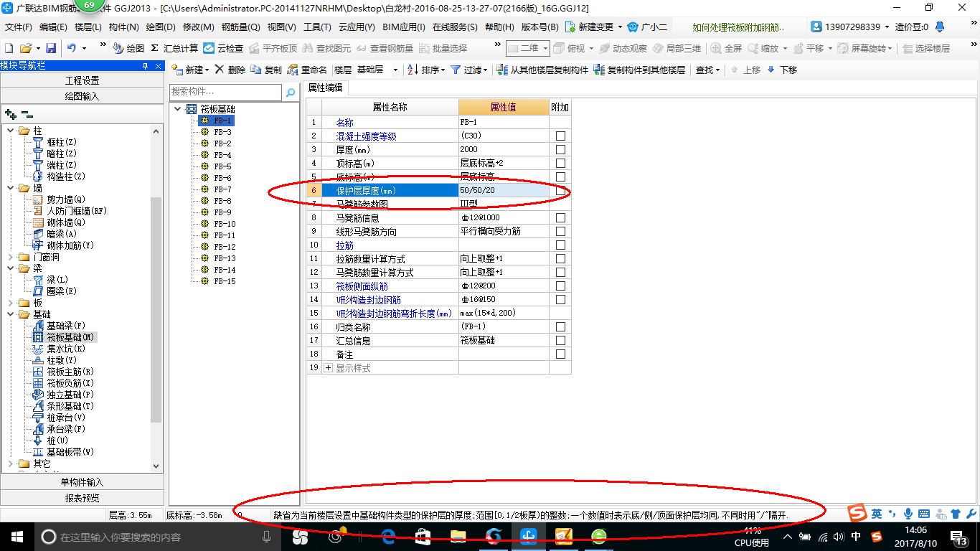Screen dimensions: 980x551
Task: Open the 文件(F) menu
Action: coord(19,27)
